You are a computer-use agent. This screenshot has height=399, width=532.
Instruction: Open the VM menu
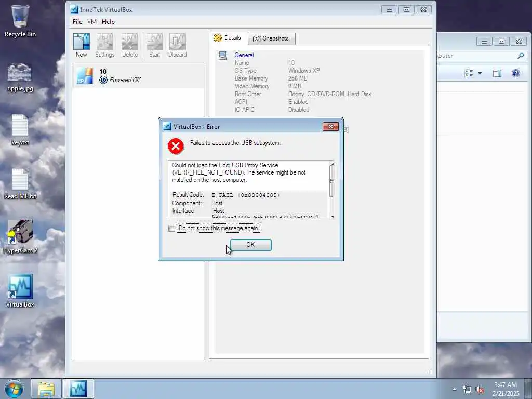(x=92, y=22)
